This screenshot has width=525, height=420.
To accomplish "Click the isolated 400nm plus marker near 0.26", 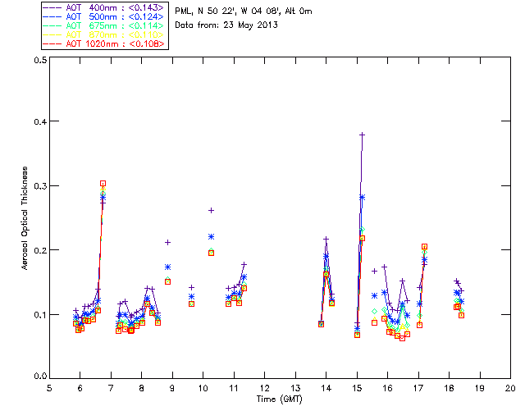I will [212, 210].
